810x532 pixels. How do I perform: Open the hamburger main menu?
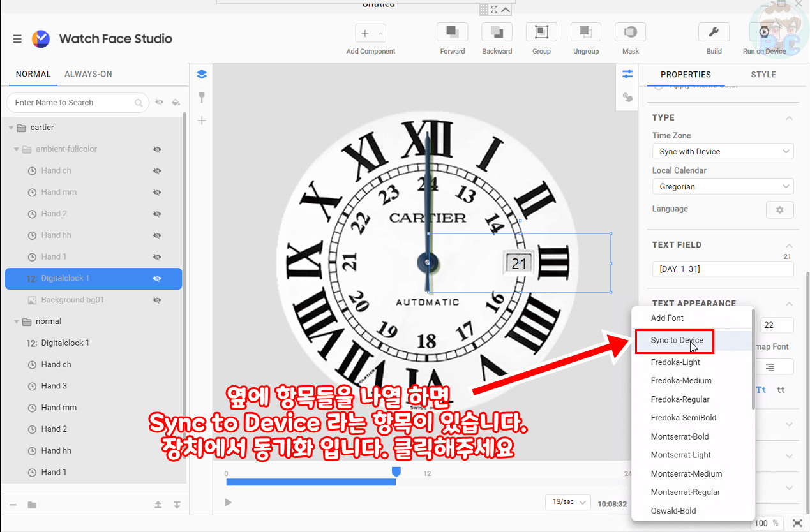click(x=17, y=39)
